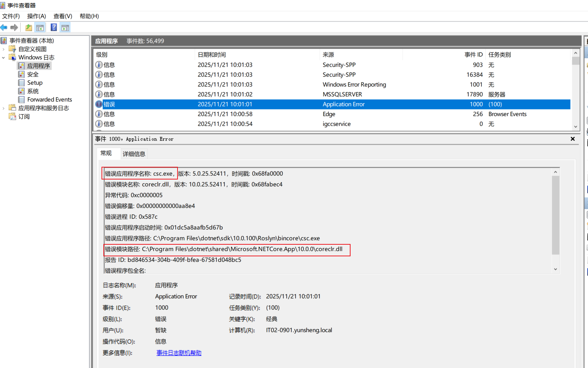Click the computer name IT02-0901.yunsheng.local

(299, 330)
